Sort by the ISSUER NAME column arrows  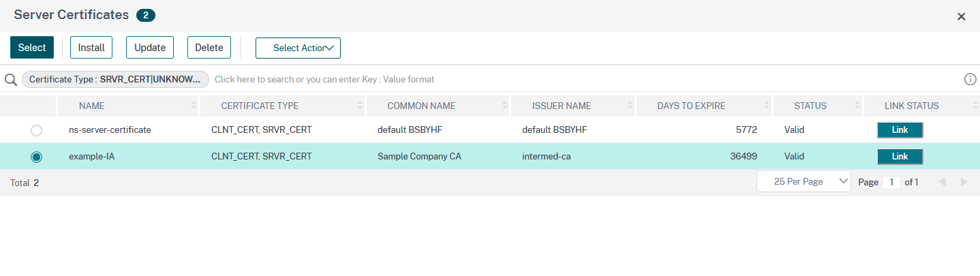point(630,106)
